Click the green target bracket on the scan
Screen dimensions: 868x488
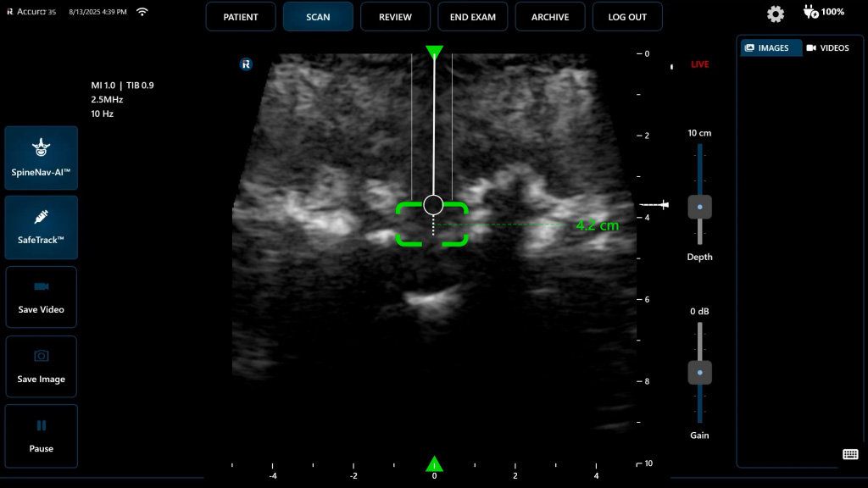pyautogui.click(x=432, y=224)
